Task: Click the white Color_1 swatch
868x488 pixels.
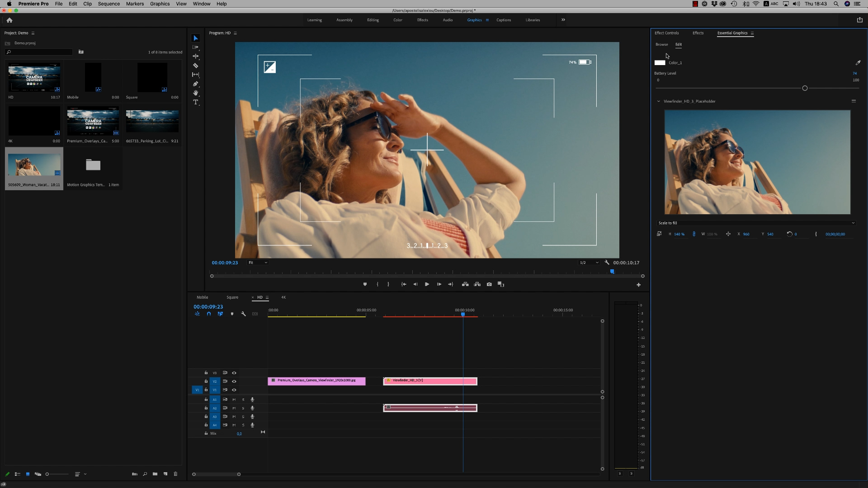Action: click(x=660, y=63)
